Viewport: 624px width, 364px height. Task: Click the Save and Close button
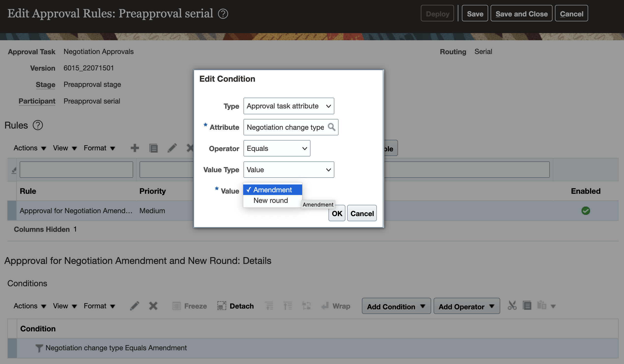point(521,14)
